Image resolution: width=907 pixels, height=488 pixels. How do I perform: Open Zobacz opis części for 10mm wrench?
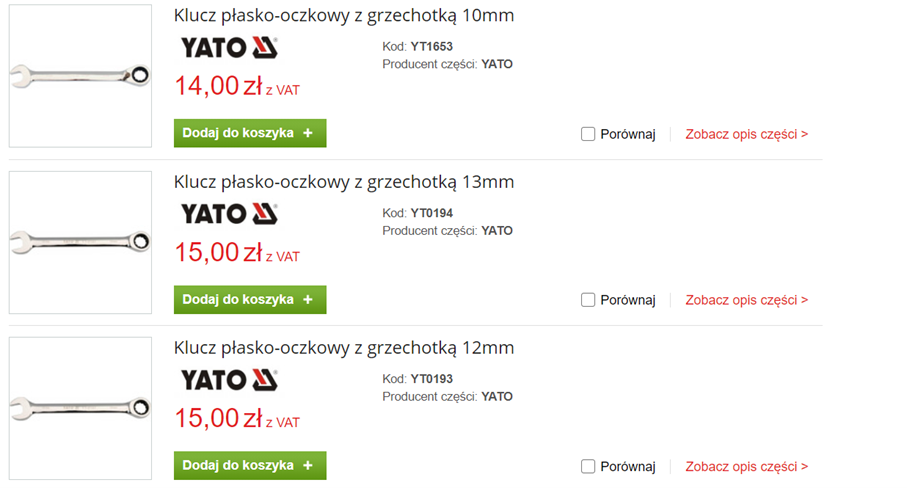tap(746, 134)
